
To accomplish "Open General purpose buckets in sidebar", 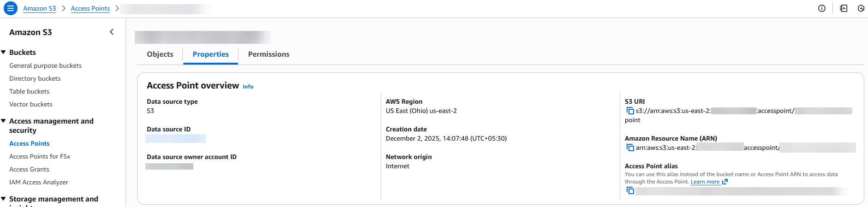I will (x=45, y=65).
